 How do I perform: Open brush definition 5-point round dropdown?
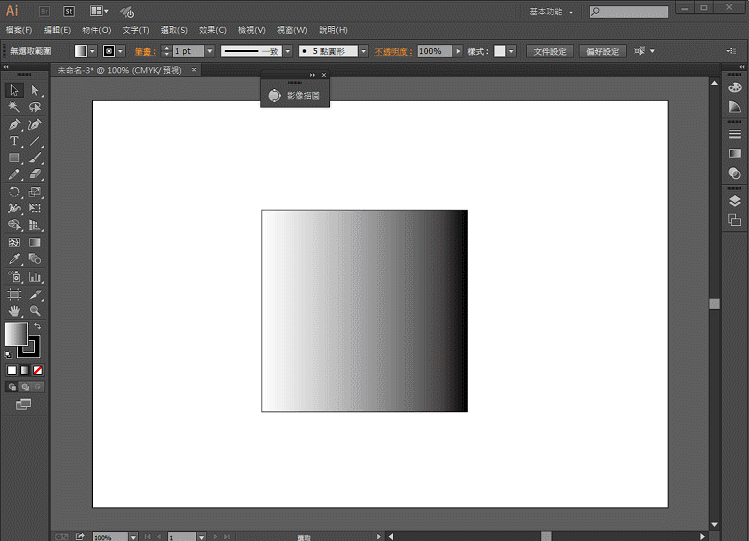pos(364,51)
